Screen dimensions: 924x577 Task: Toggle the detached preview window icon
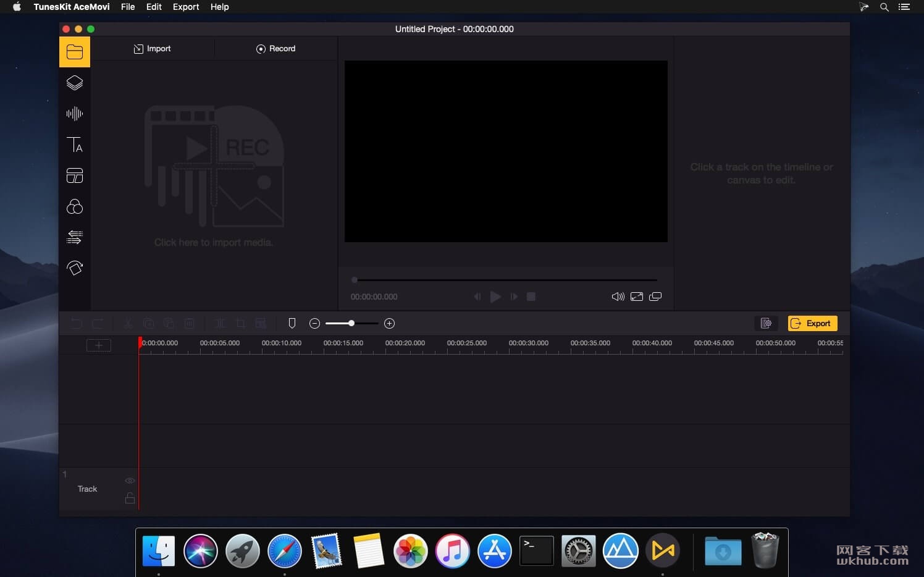[x=655, y=297]
